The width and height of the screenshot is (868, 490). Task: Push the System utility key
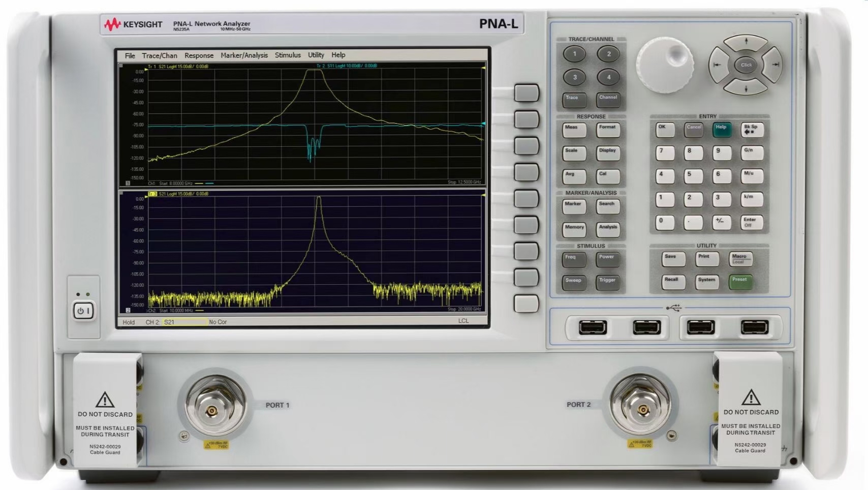707,283
